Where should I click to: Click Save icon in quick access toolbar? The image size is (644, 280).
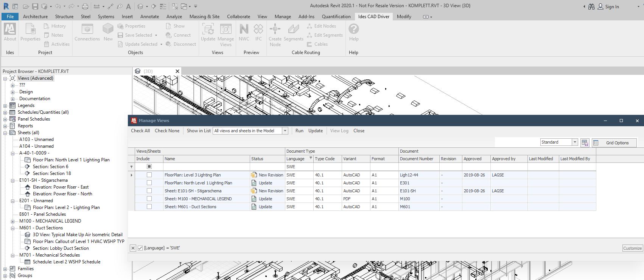click(35, 6)
